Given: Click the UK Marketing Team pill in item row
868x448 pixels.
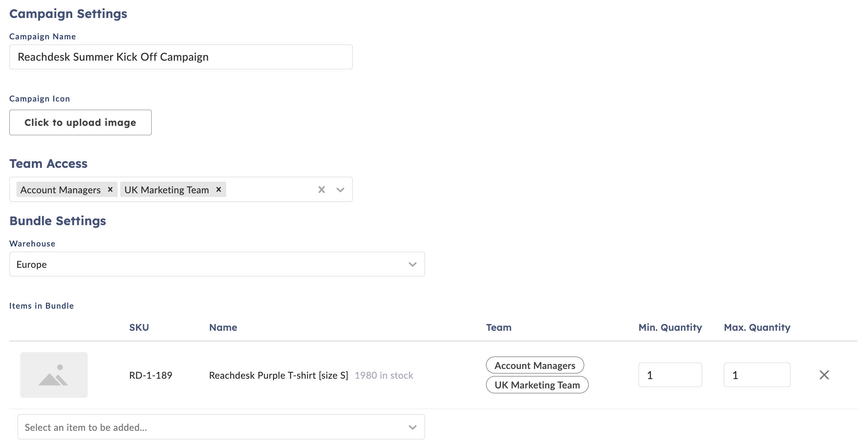Looking at the screenshot, I should coord(537,385).
